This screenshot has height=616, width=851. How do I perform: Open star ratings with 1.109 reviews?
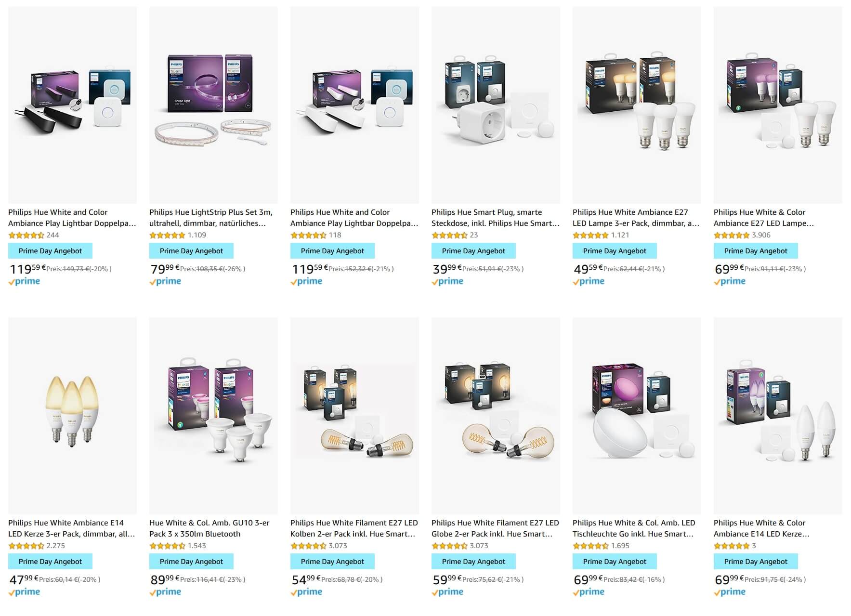[167, 236]
